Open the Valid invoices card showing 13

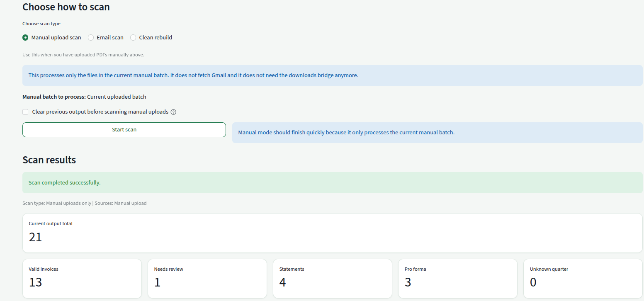[x=82, y=279]
